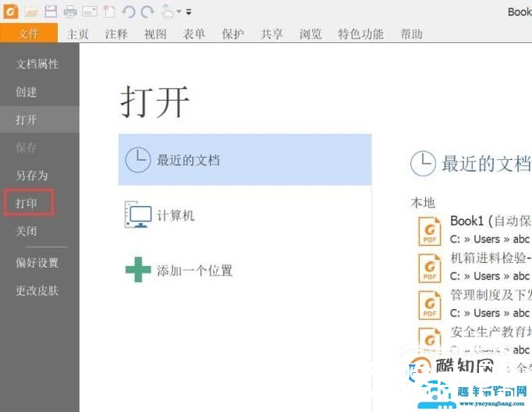Click 添加一个位置 to add a place
Viewport: 532px width, 412px height.
click(245, 271)
